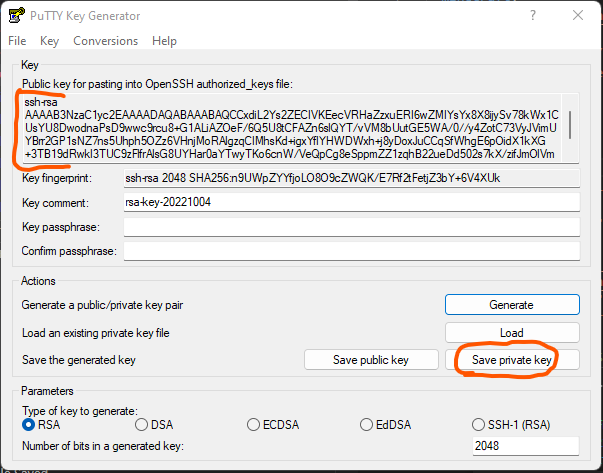Viewport: 603px width, 473px height.
Task: Click the Confirm passphrase input field
Action: (x=351, y=251)
